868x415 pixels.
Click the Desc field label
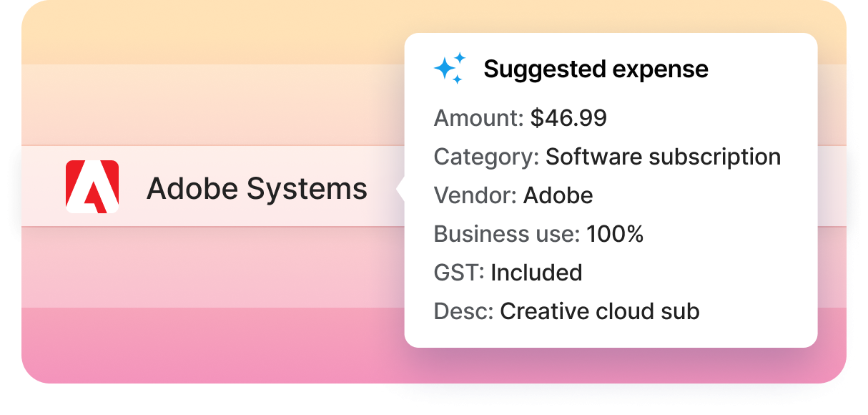tap(463, 311)
